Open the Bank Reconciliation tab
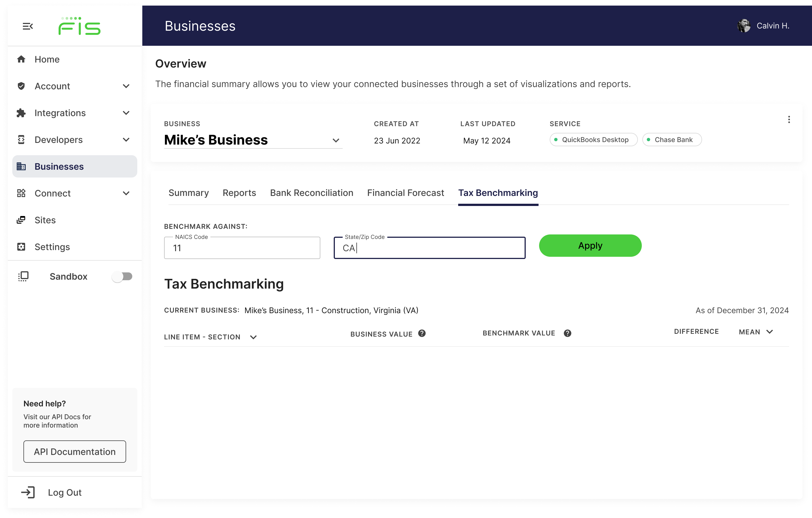812x518 pixels. pos(311,193)
